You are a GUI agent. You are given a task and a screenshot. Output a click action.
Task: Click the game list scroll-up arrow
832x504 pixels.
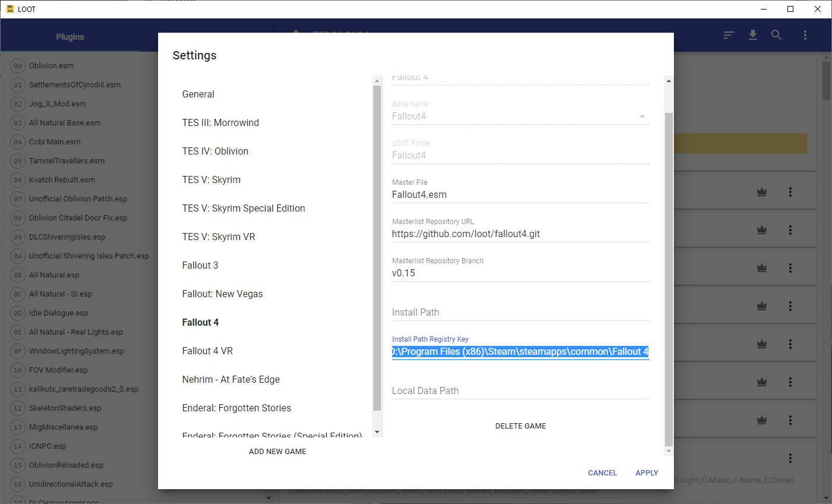point(377,80)
